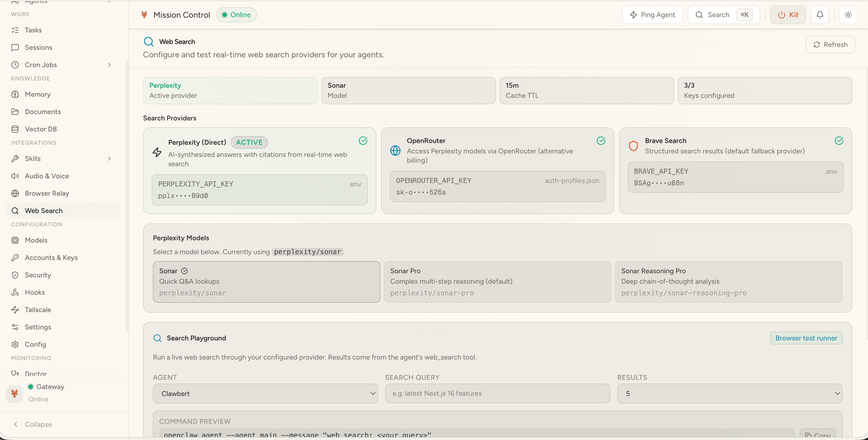Image resolution: width=868 pixels, height=440 pixels.
Task: Open the Browser test runner
Action: (806, 338)
